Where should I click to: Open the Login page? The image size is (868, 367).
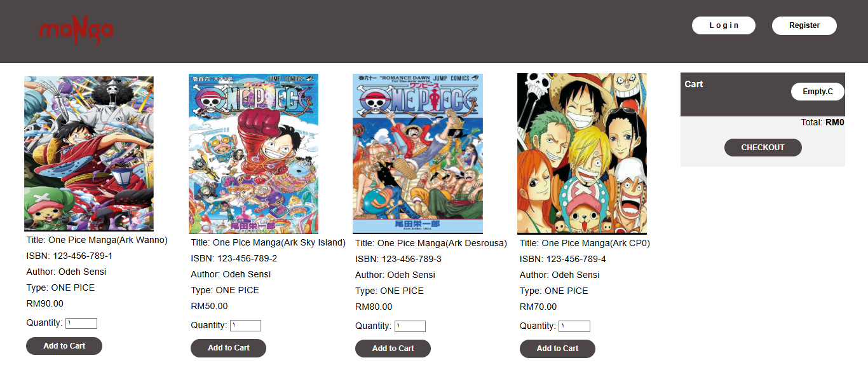[x=724, y=25]
